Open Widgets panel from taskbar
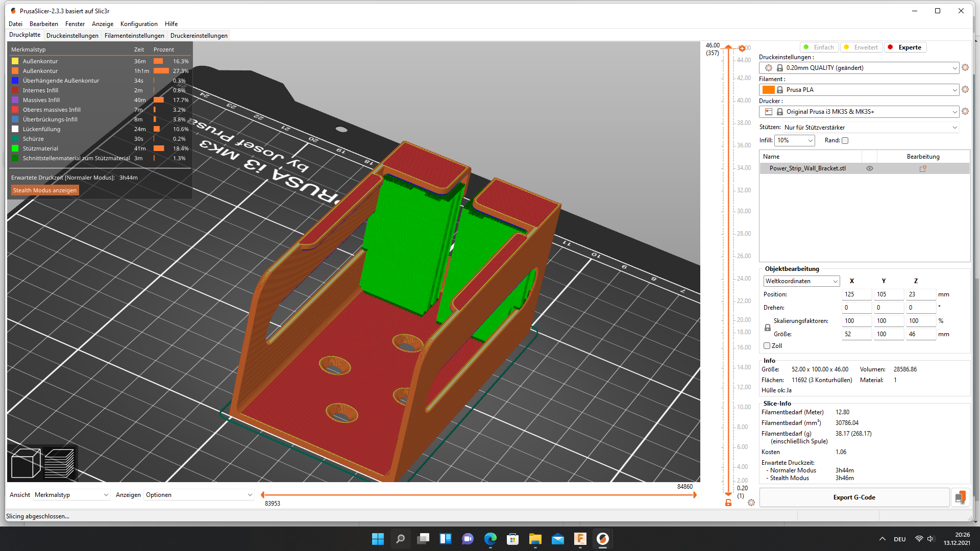The width and height of the screenshot is (980, 551). (446, 539)
